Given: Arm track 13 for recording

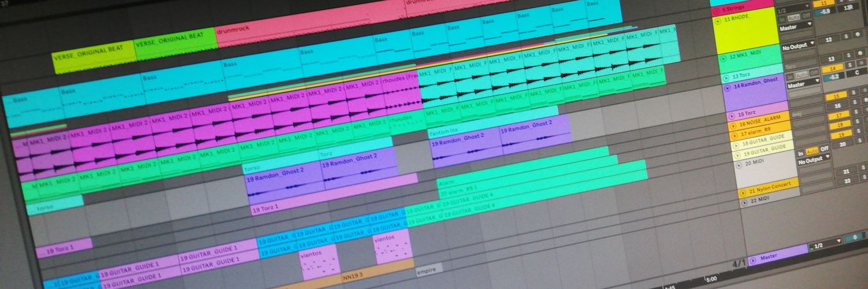Looking at the screenshot, I should tap(860, 53).
